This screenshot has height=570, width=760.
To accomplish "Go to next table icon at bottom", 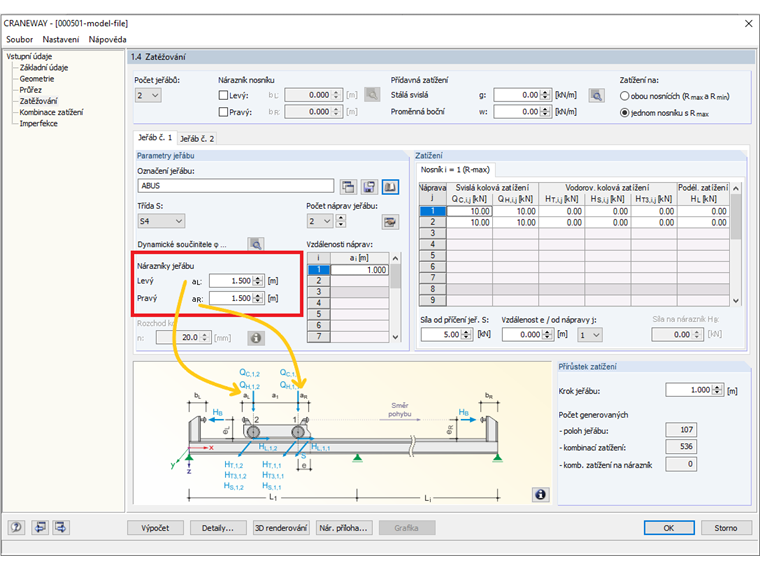I will pyautogui.click(x=61, y=527).
